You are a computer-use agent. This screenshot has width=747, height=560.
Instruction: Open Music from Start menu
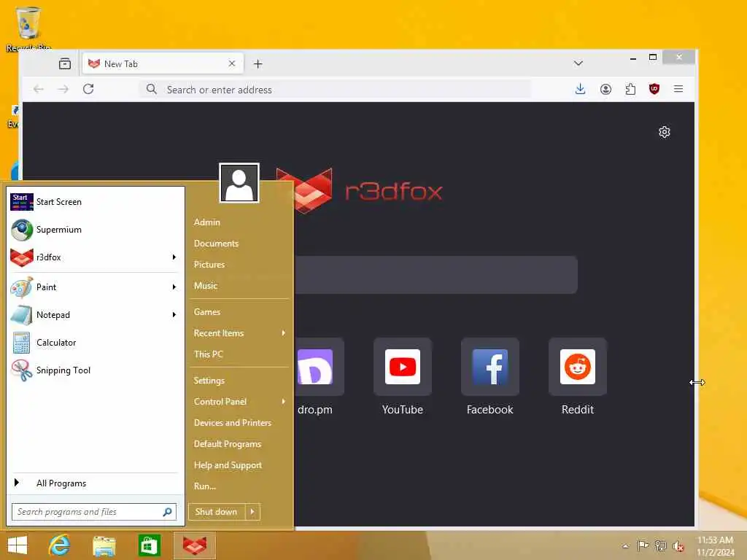(x=205, y=286)
